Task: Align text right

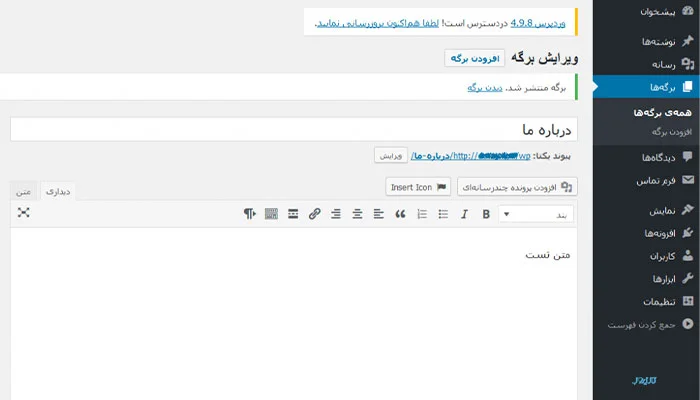Action: (x=336, y=214)
